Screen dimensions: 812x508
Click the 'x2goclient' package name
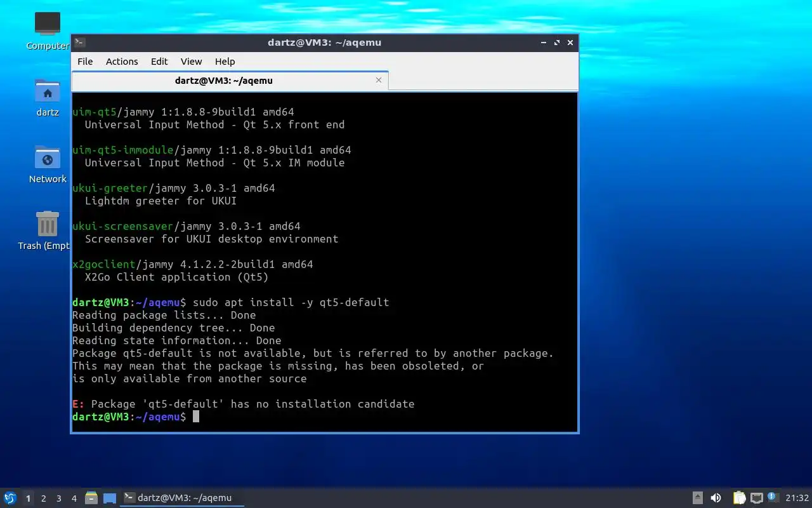[x=104, y=264]
